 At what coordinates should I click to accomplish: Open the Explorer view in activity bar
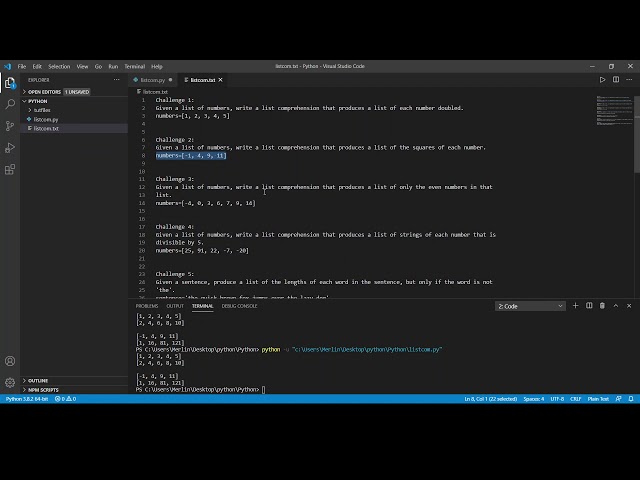coord(10,83)
